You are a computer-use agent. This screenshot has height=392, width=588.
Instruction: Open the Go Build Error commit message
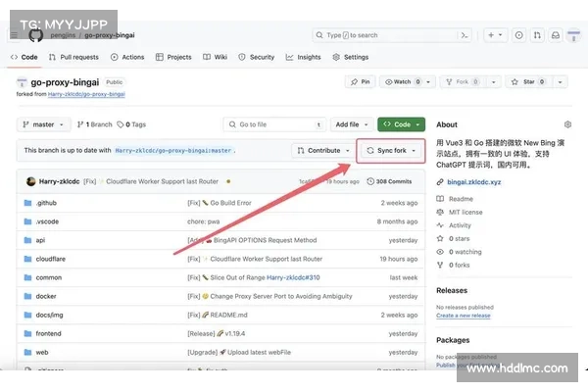(x=220, y=203)
